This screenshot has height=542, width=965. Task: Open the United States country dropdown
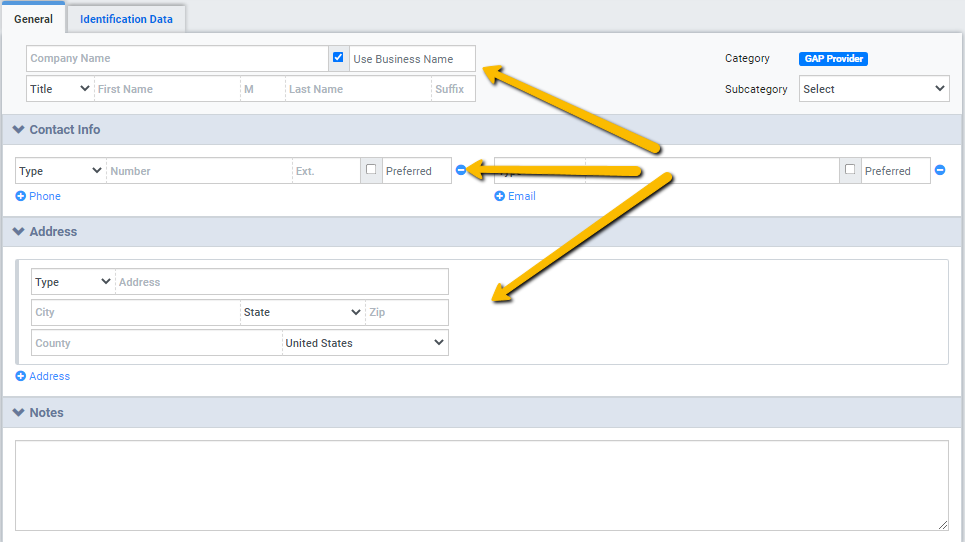(365, 344)
